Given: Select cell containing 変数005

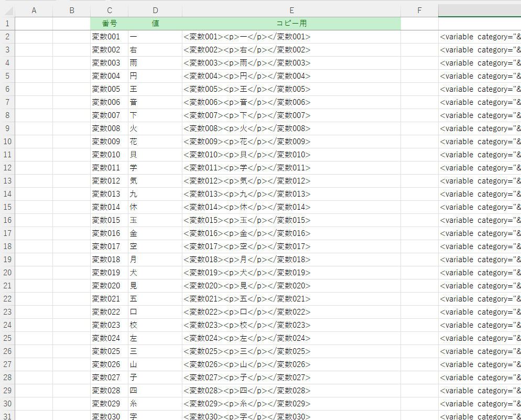Looking at the screenshot, I should pos(110,89).
